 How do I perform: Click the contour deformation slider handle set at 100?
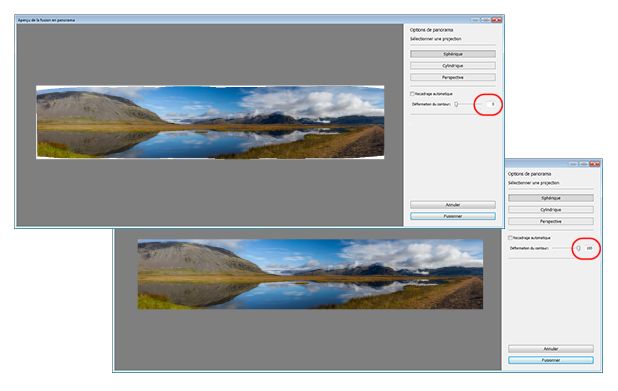578,248
